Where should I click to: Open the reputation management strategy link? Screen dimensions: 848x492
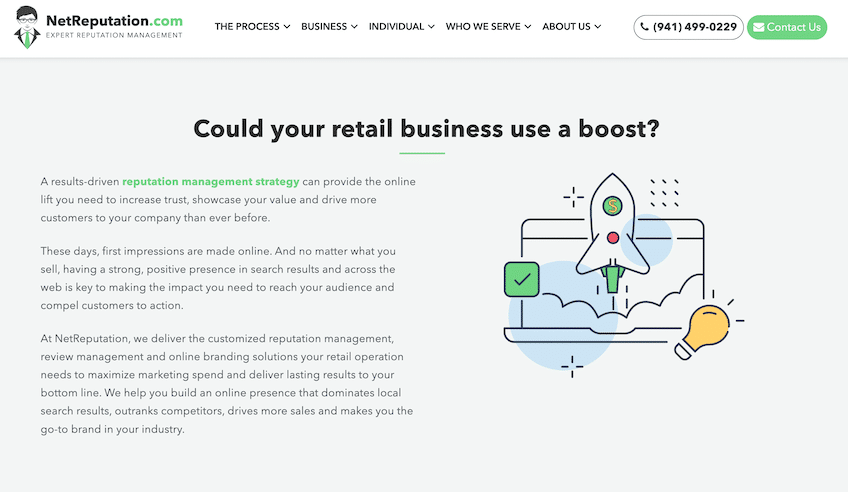pos(210,182)
